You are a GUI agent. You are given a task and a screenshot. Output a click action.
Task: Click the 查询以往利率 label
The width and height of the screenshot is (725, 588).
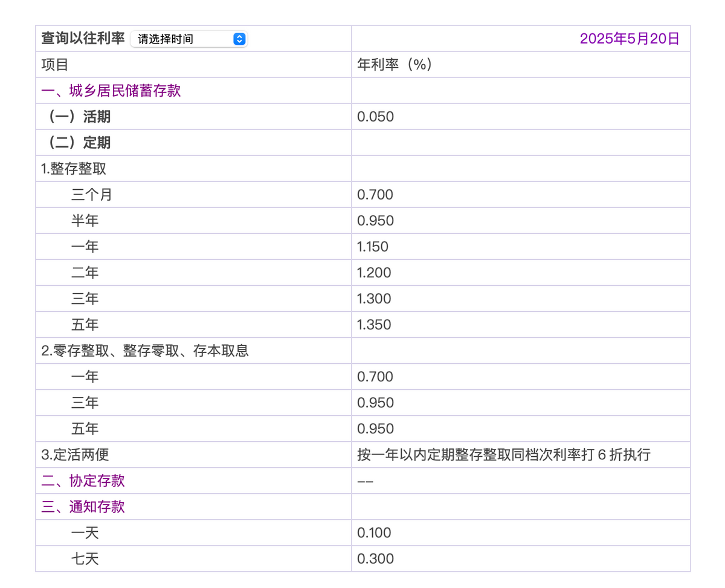point(83,39)
